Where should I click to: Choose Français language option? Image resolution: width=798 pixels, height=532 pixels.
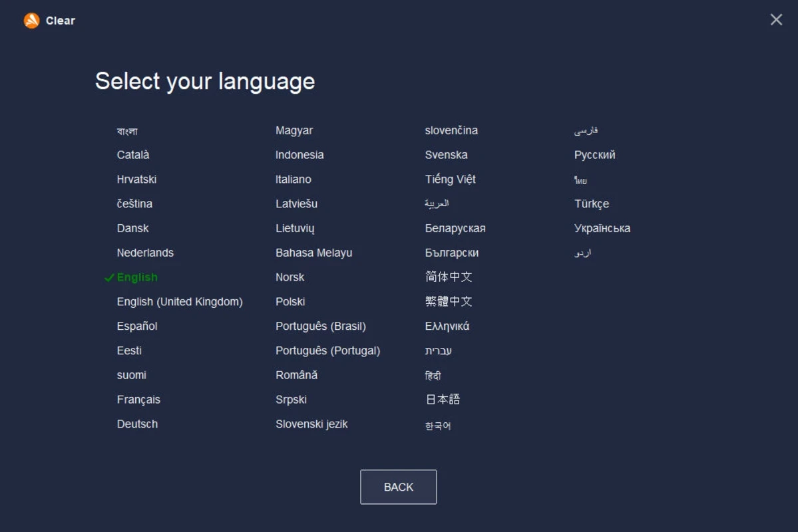(x=138, y=400)
